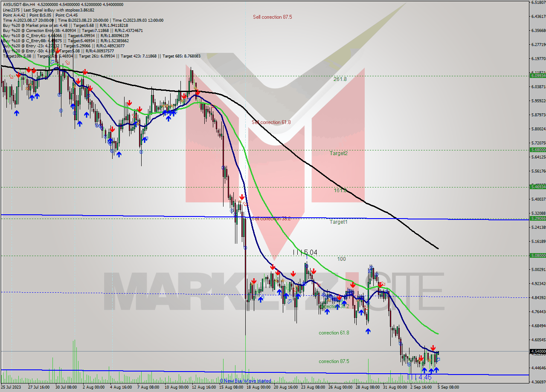
Task: Click the 5.56176 price axis value
Action: pyautogui.click(x=538, y=171)
